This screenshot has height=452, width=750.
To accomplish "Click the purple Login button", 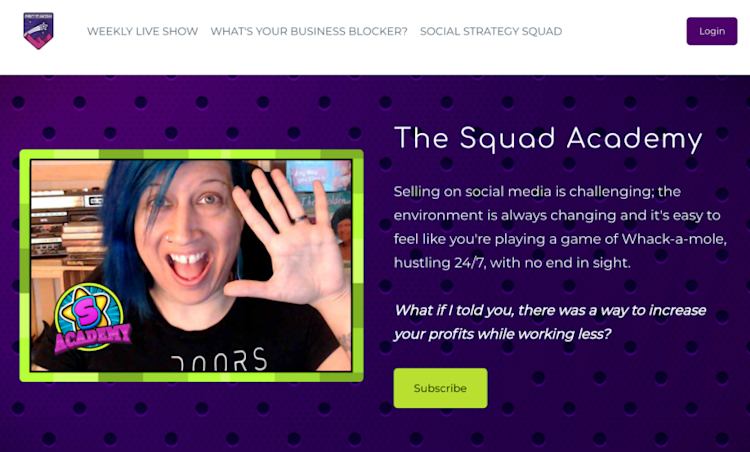I will pyautogui.click(x=712, y=31).
